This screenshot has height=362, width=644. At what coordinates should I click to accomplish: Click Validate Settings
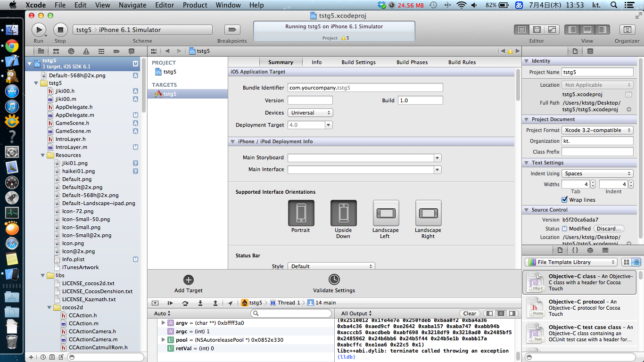pos(334,284)
